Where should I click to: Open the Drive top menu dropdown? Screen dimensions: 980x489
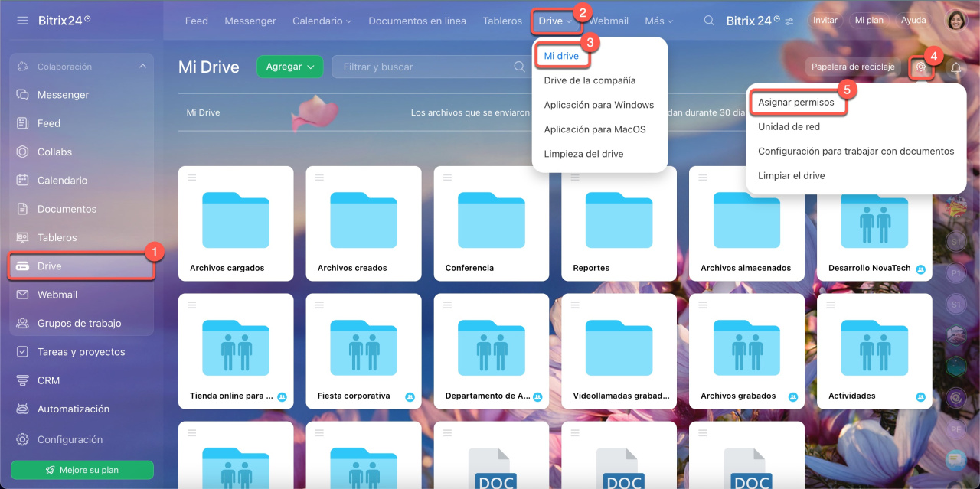pyautogui.click(x=556, y=21)
